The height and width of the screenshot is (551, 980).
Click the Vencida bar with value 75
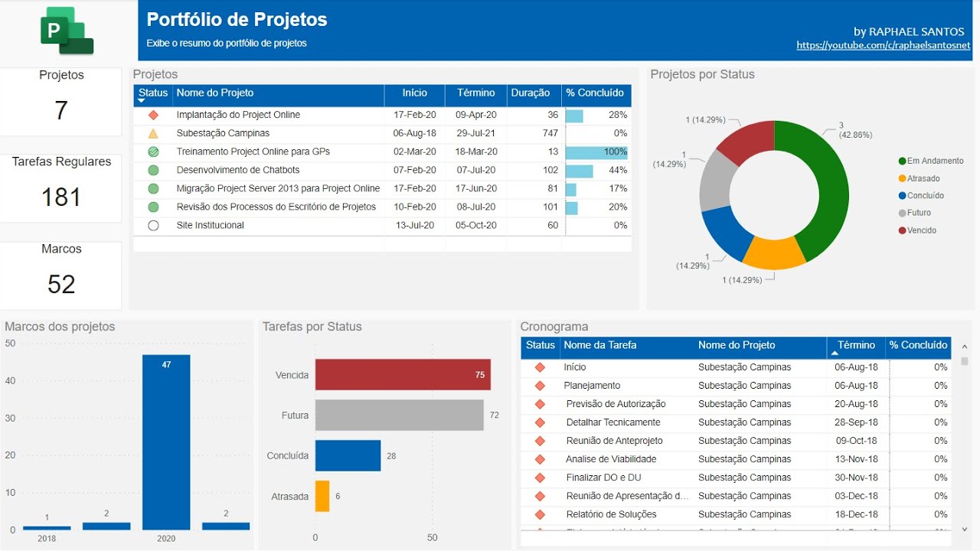[403, 375]
